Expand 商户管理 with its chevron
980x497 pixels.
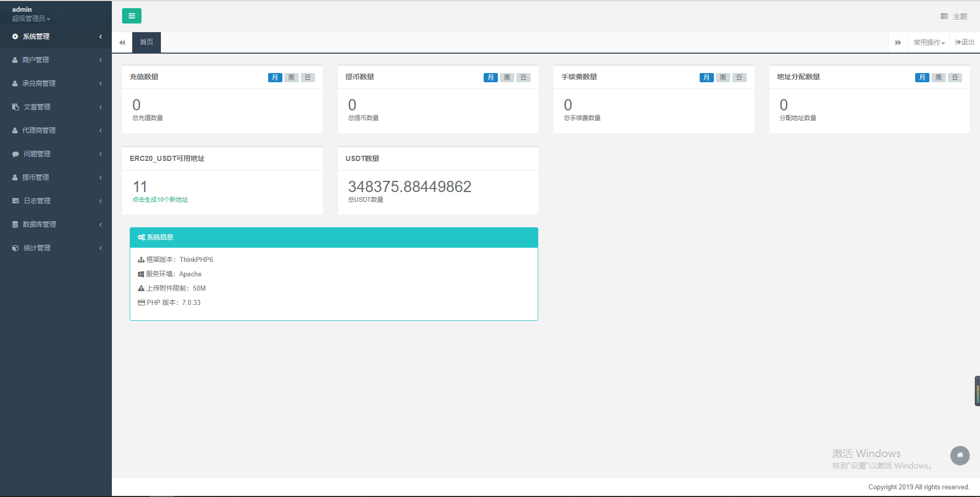pos(101,60)
